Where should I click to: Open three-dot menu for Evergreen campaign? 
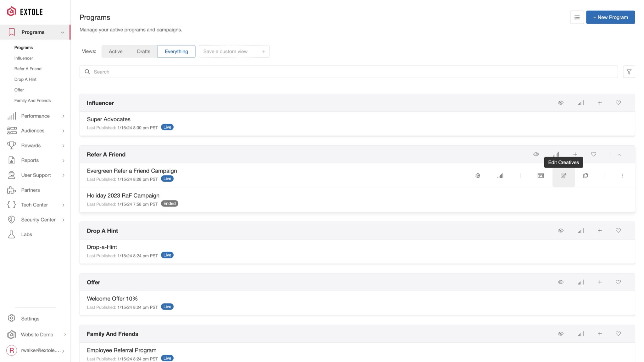point(622,176)
